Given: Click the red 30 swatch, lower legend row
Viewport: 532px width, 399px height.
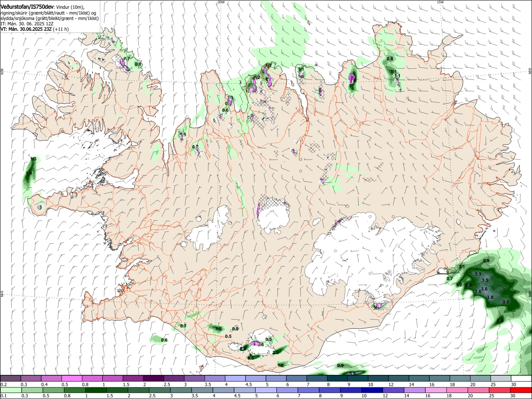Looking at the screenshot, I should click(x=522, y=390).
